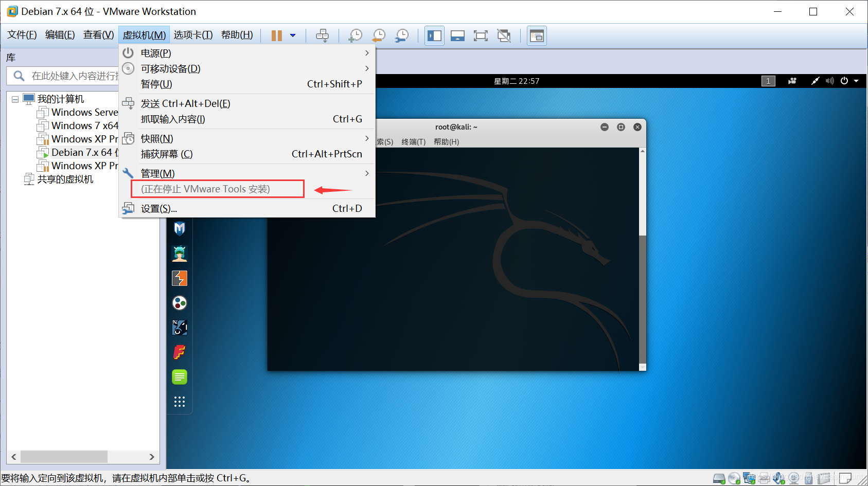The image size is (868, 486).
Task: Expand the 电源(P) submenu
Action: coord(247,53)
